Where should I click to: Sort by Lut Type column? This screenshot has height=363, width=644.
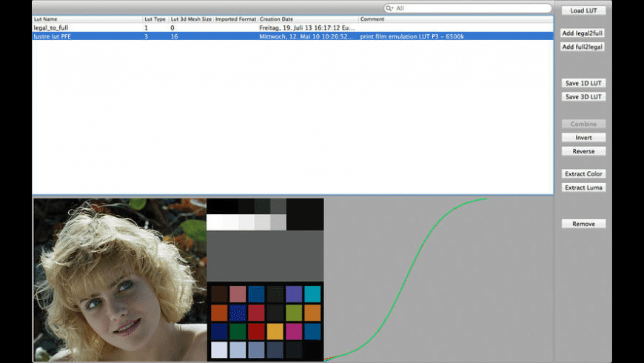155,19
